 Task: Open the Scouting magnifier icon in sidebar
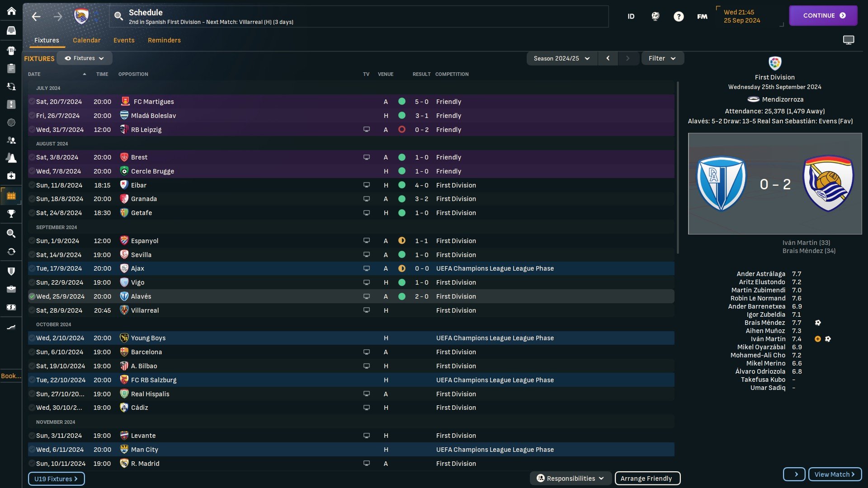click(11, 234)
